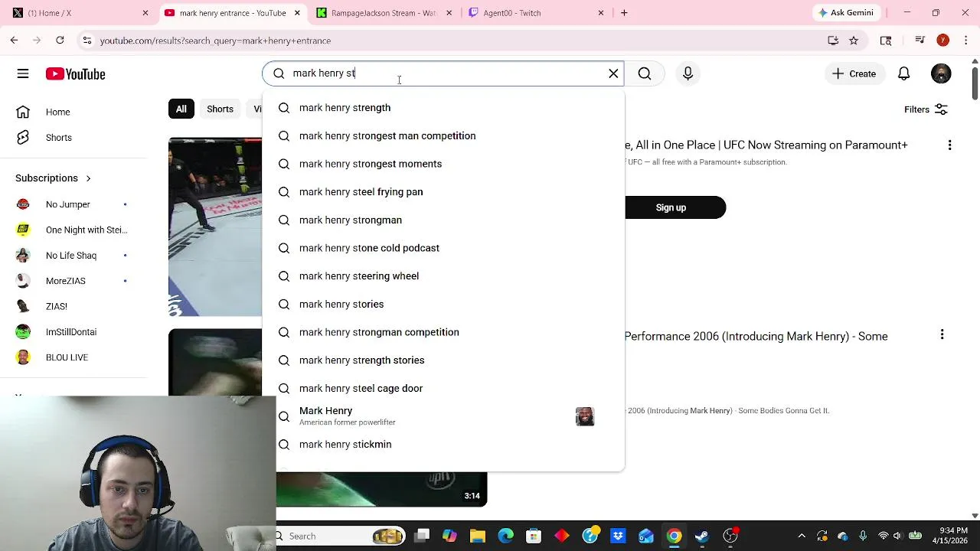The width and height of the screenshot is (980, 551).
Task: Open No Life Shaq channel
Action: [71, 256]
